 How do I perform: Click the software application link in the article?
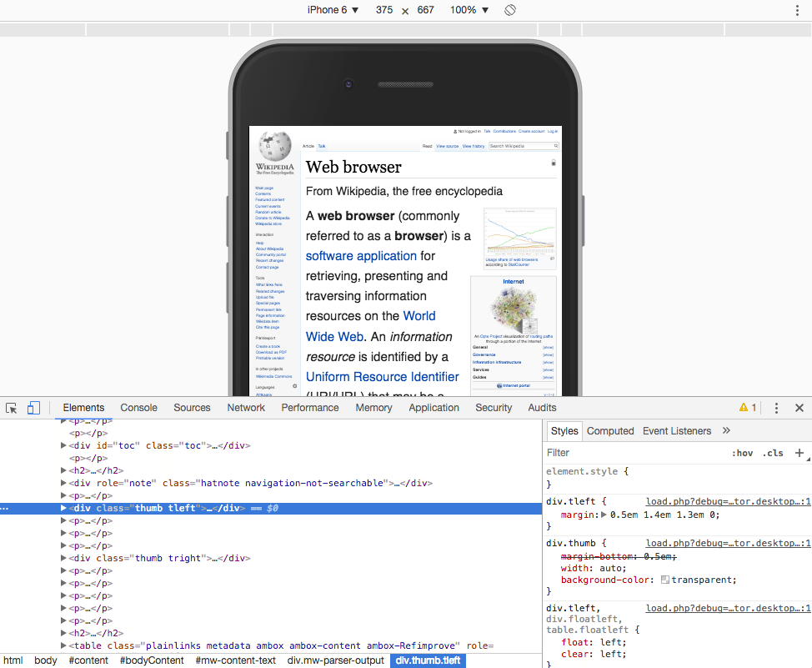360,256
